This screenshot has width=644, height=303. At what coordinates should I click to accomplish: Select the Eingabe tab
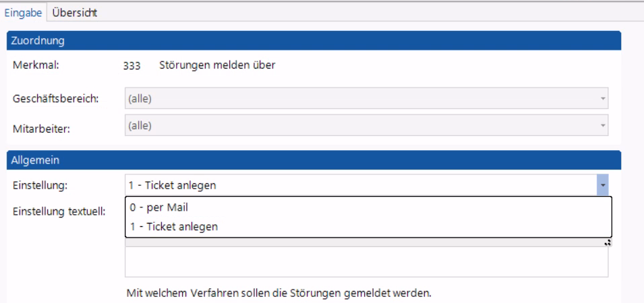(x=23, y=13)
